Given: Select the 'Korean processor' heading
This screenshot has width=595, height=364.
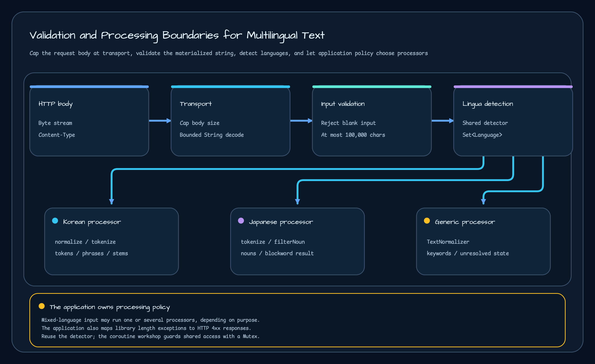Looking at the screenshot, I should coord(92,222).
